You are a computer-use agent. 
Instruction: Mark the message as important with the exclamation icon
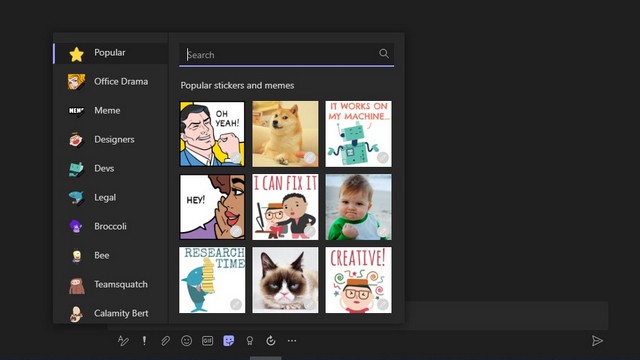(144, 340)
